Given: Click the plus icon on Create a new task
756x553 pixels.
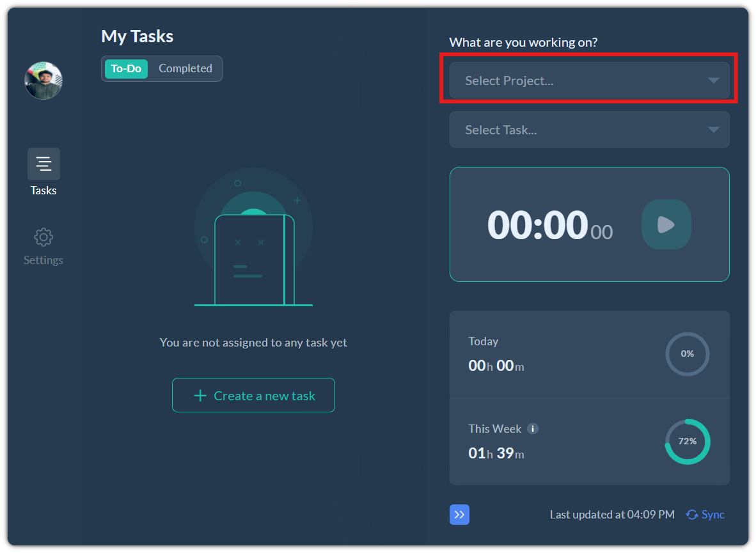Looking at the screenshot, I should 200,396.
